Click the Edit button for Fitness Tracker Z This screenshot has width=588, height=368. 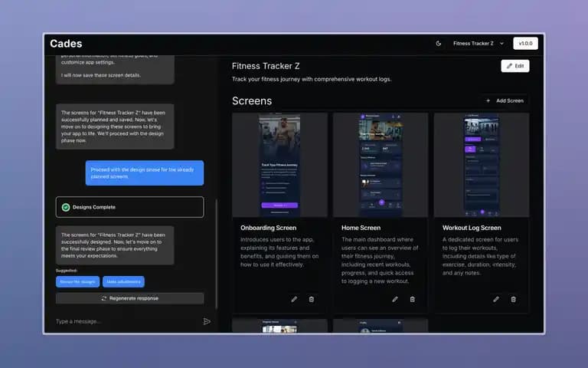coord(514,66)
